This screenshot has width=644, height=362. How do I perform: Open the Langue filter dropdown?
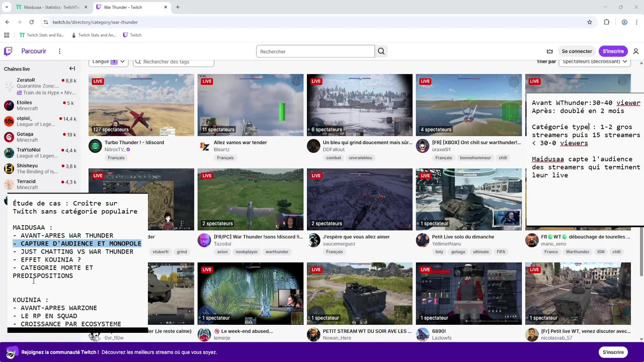click(108, 61)
